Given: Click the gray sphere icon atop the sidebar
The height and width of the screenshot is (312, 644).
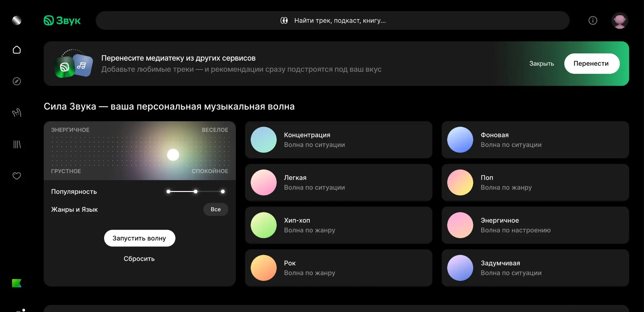Looking at the screenshot, I should pos(17,20).
